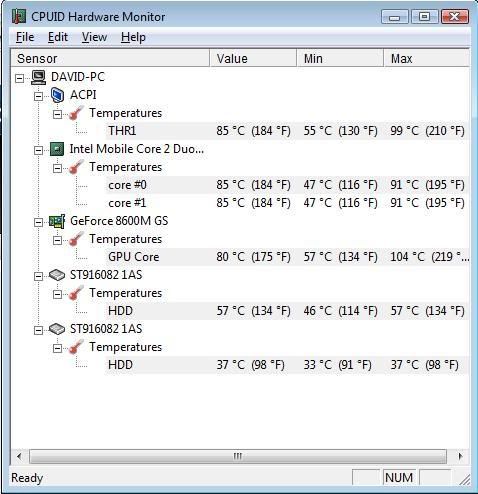The image size is (478, 494).
Task: Click the Value column header
Action: [x=253, y=58]
